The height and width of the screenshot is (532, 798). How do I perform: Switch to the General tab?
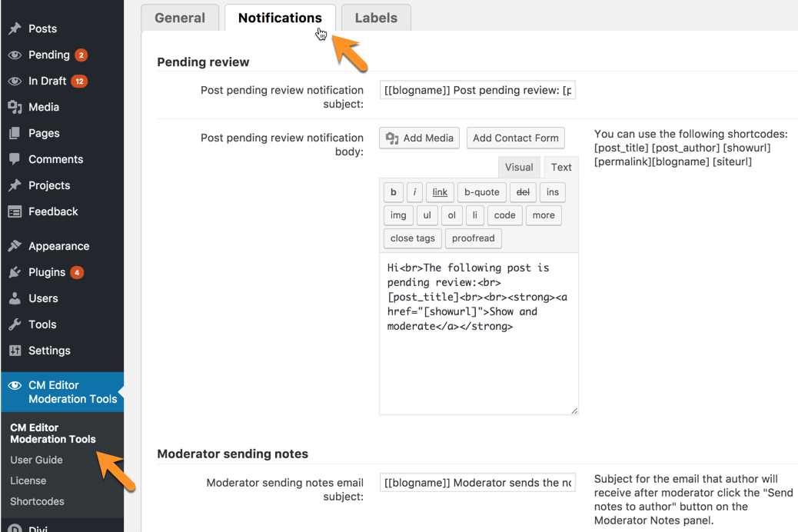coord(180,18)
